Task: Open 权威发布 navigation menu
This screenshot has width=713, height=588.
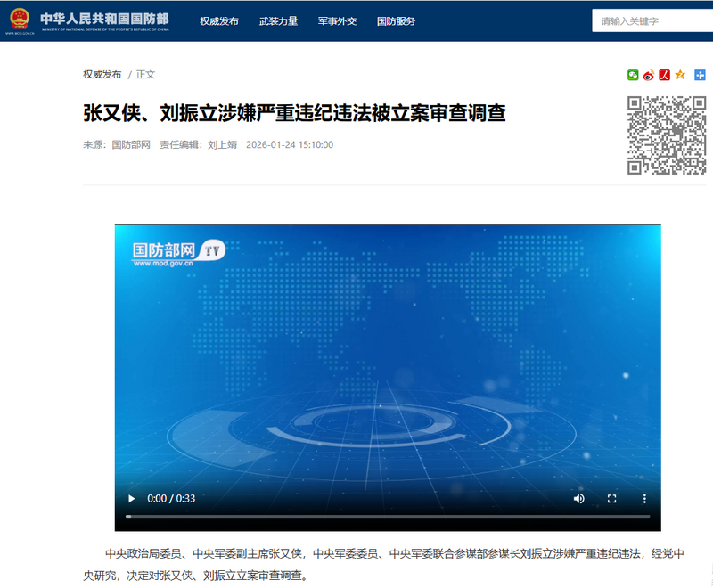Action: pos(219,20)
